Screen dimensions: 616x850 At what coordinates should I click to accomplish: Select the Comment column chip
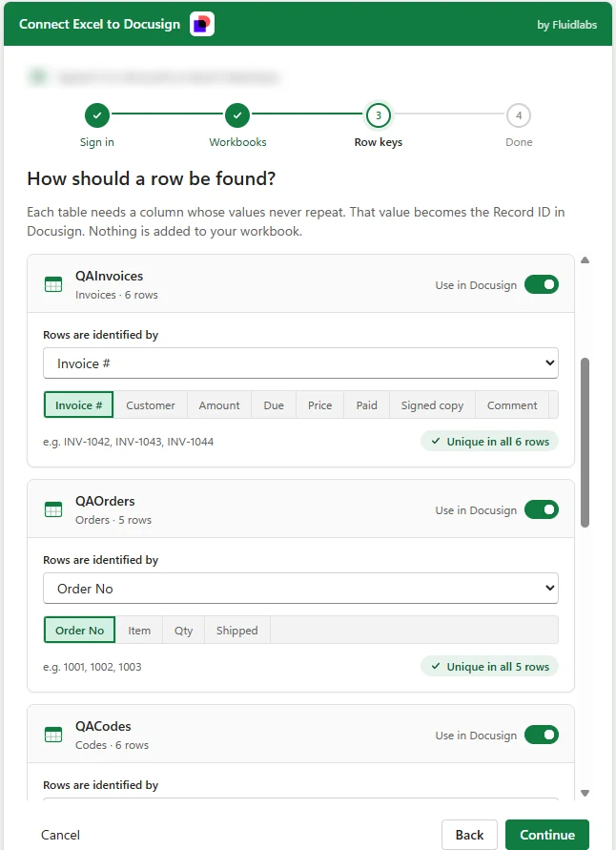coord(512,404)
